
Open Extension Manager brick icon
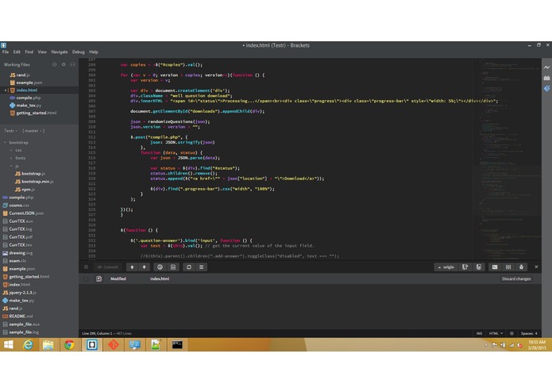pyautogui.click(x=546, y=78)
